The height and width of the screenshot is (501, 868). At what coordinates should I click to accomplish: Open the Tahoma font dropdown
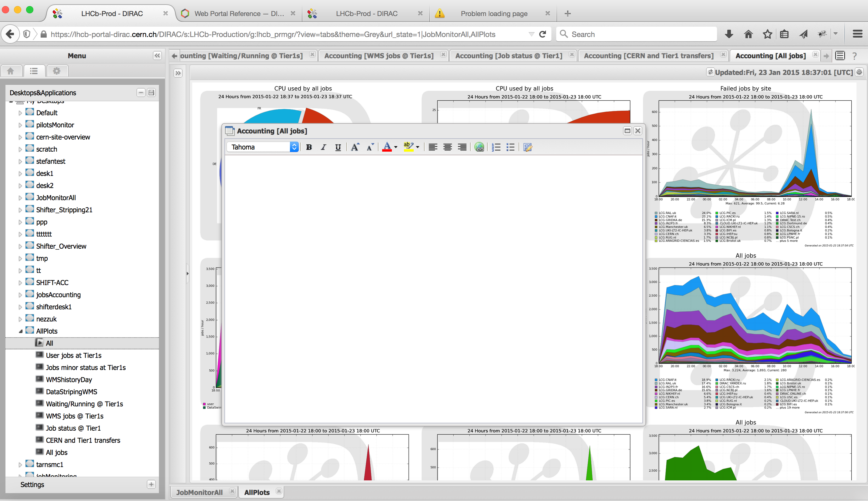263,147
